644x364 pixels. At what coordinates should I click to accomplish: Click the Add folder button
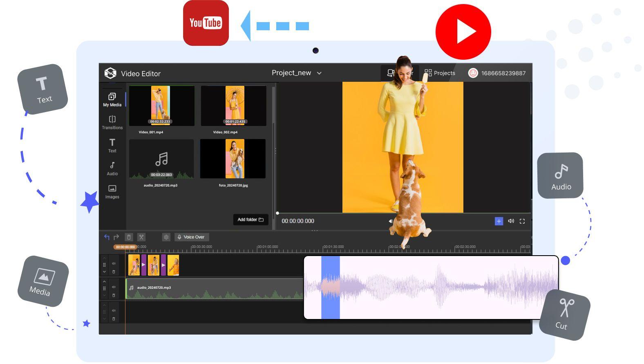[x=250, y=220]
